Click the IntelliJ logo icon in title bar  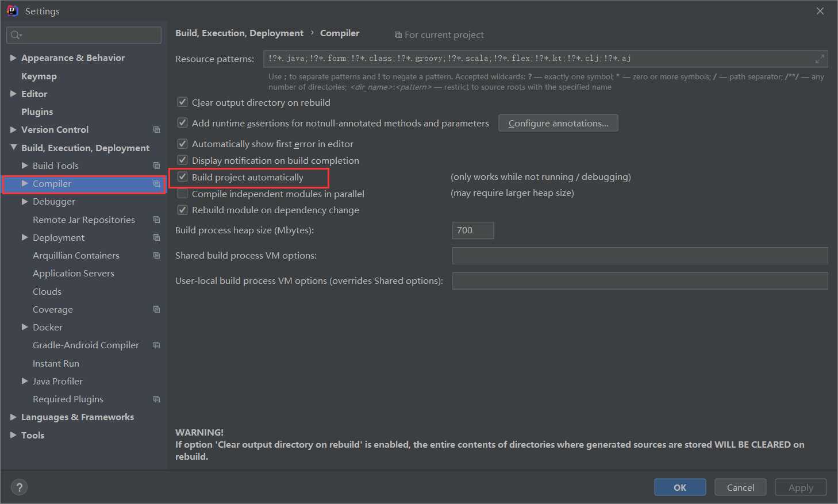(x=12, y=11)
